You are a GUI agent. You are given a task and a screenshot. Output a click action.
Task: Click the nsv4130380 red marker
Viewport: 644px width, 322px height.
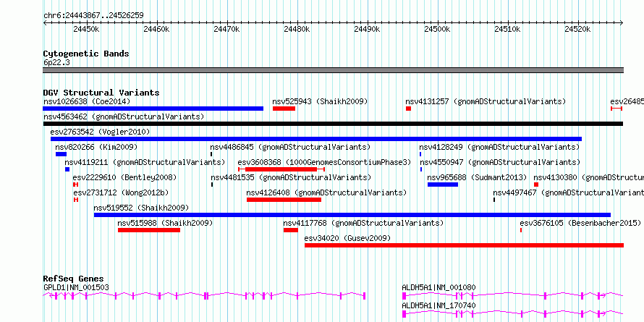(x=536, y=185)
